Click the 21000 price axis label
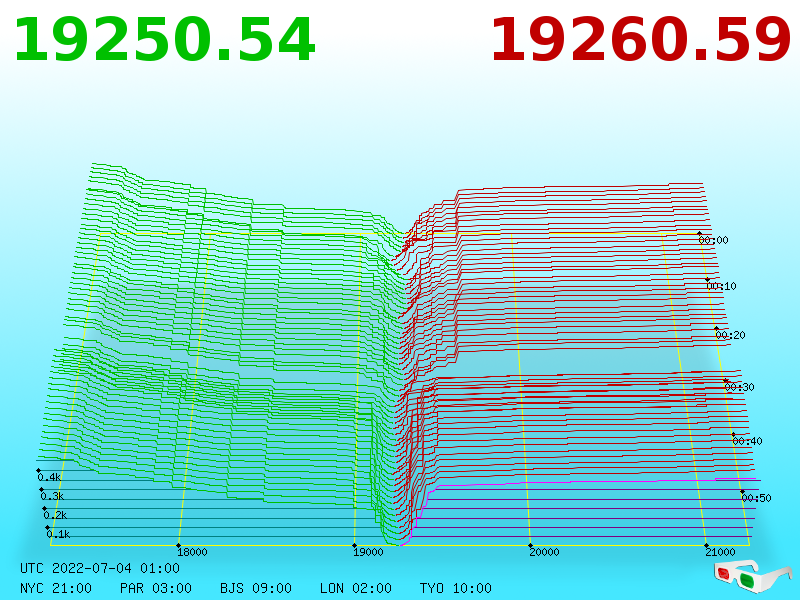Viewport: 800px width, 600px height. [720, 552]
